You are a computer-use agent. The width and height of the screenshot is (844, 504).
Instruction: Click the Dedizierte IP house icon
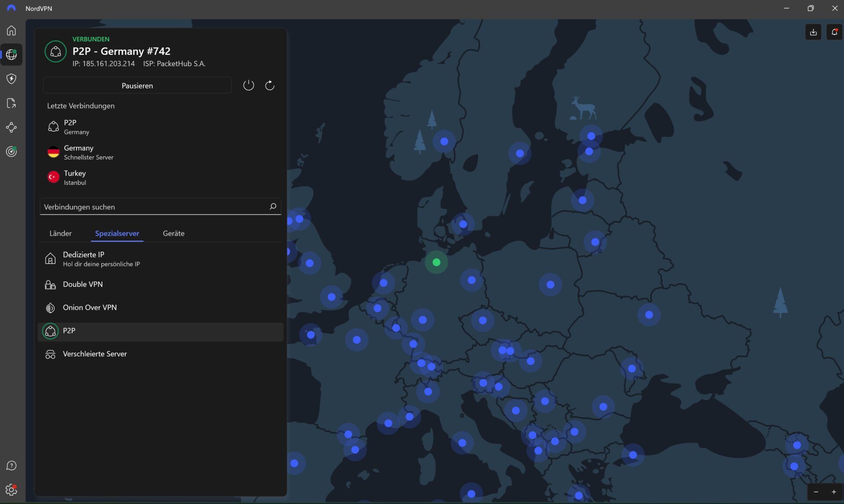(x=51, y=259)
